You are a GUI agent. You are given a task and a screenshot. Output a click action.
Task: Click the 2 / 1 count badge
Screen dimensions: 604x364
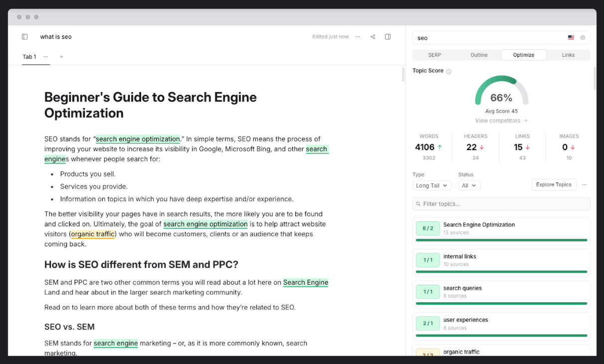click(x=428, y=323)
